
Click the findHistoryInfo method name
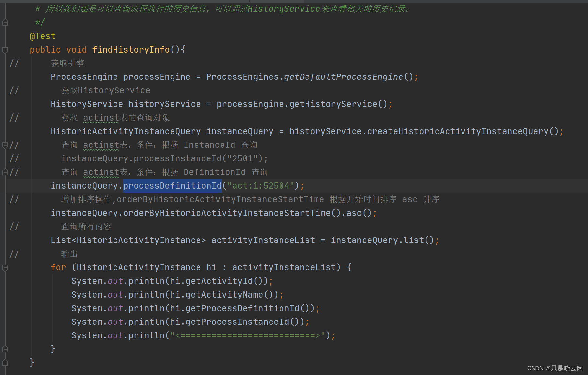131,50
